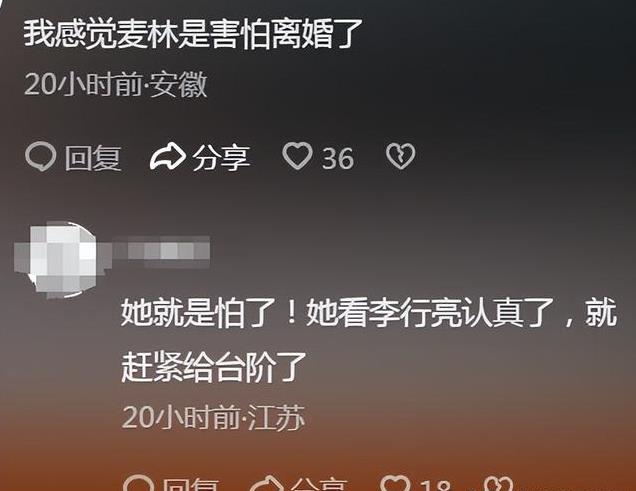This screenshot has width=636, height=491.
Task: Open the blurred username of second commenter
Action: pyautogui.click(x=161, y=251)
